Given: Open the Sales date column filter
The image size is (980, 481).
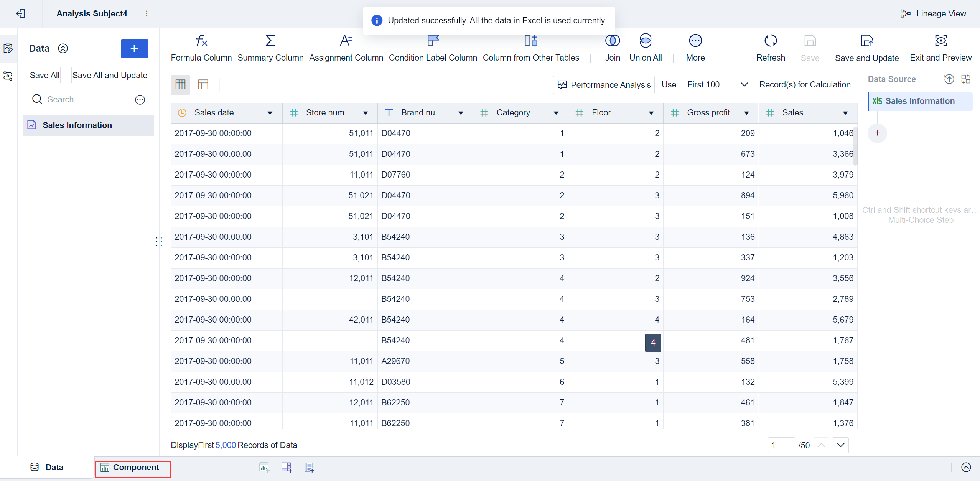Looking at the screenshot, I should tap(270, 112).
